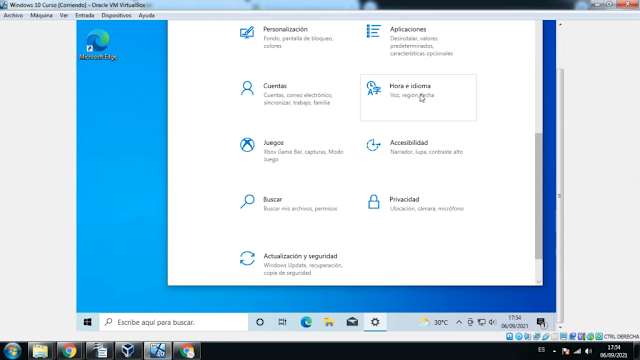Open the Dispositivos menu
Screen dimensions: 640x360
[116, 16]
